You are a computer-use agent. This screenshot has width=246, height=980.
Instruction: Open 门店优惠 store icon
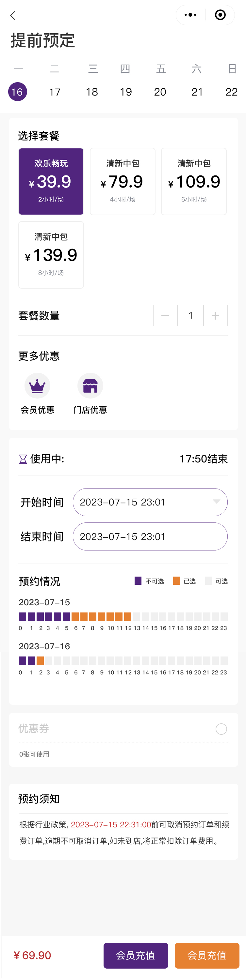90,386
